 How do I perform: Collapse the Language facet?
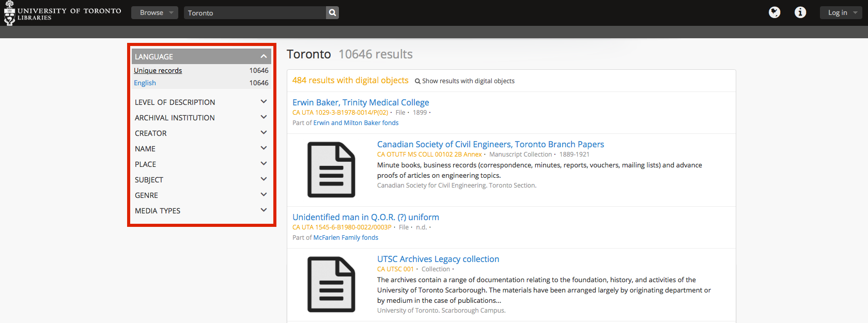click(202, 56)
